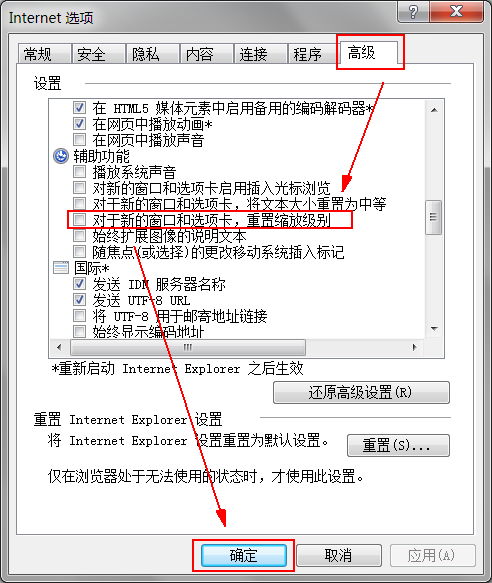Close the Internet 选项 dialog

(x=456, y=12)
